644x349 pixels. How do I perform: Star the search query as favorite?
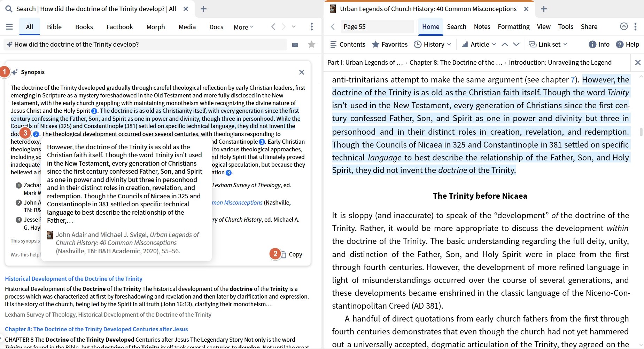311,44
